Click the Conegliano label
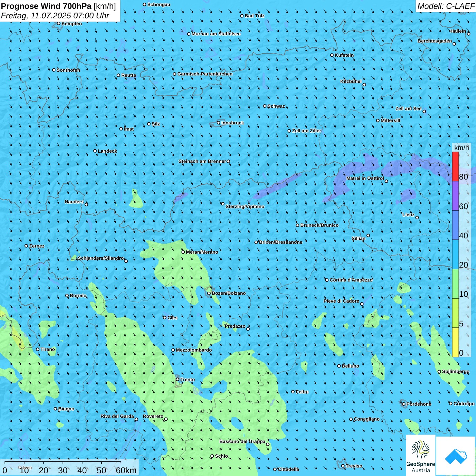This screenshot has width=476, height=476. coord(367,419)
